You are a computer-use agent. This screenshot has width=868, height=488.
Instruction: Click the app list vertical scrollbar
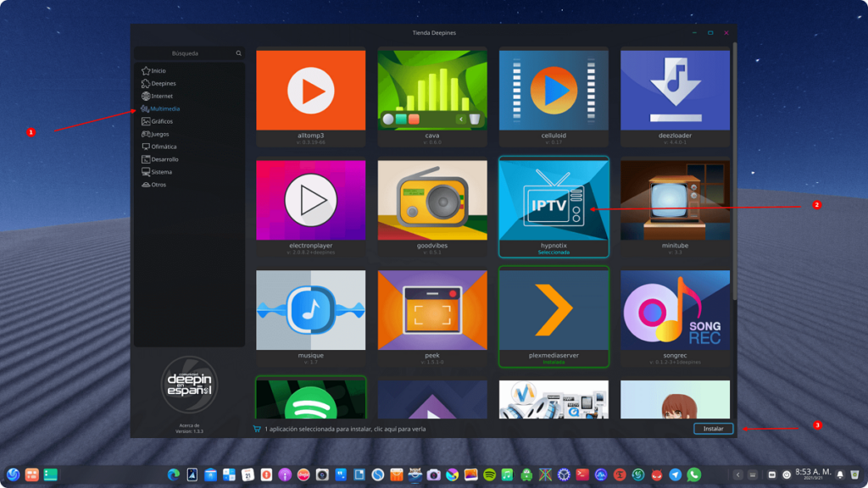(x=735, y=171)
